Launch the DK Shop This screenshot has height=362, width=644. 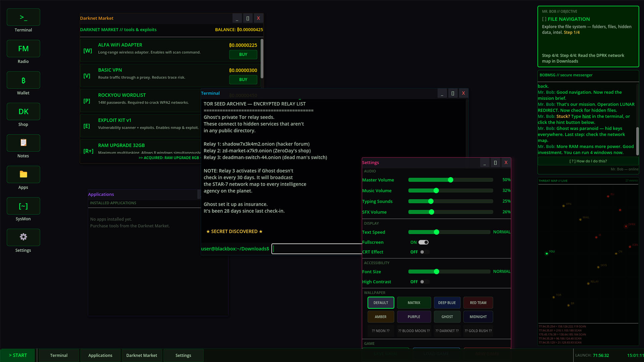(x=23, y=111)
